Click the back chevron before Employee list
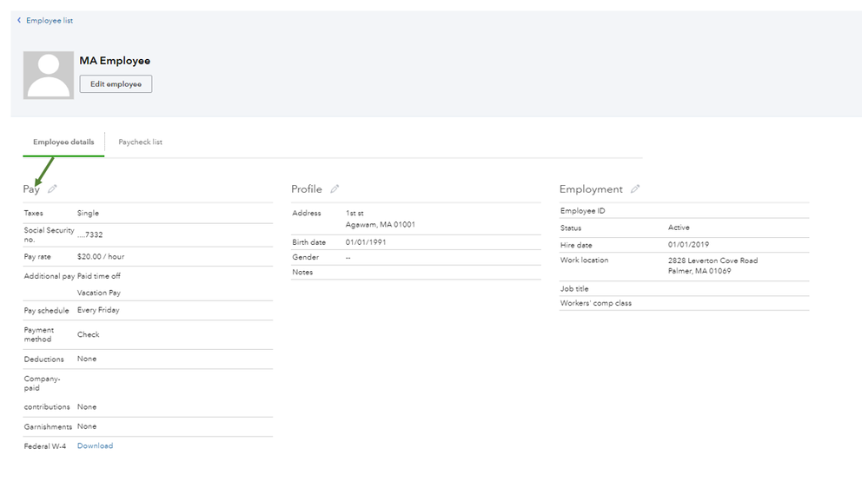The image size is (868, 488). coord(19,20)
